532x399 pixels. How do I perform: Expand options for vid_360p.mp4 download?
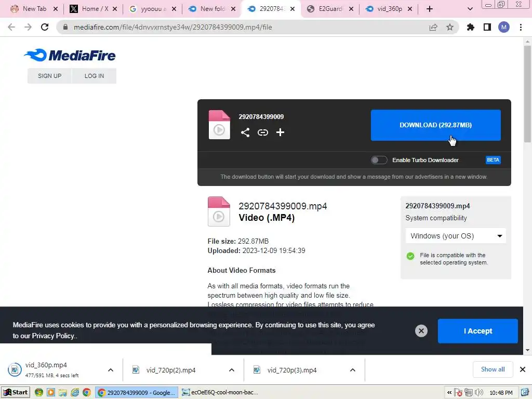pos(111,370)
